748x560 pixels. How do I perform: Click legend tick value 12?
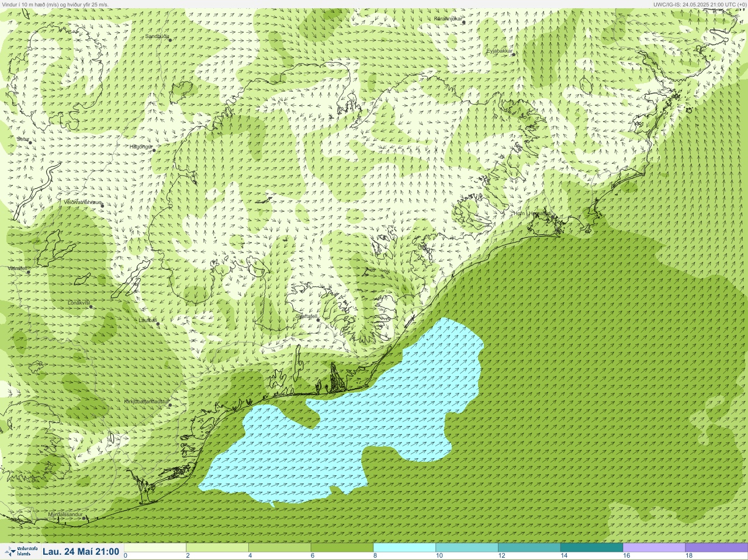click(x=501, y=556)
